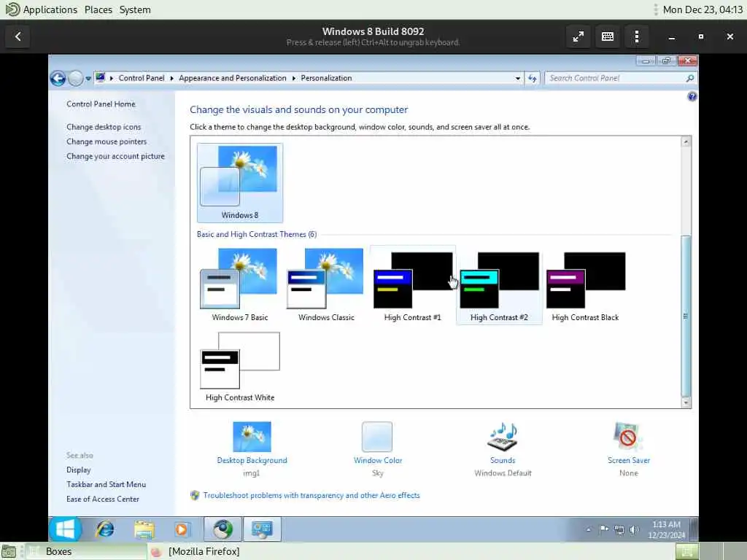Open Screen Saver settings icon
Viewport: 747px width, 560px height.
(x=628, y=437)
